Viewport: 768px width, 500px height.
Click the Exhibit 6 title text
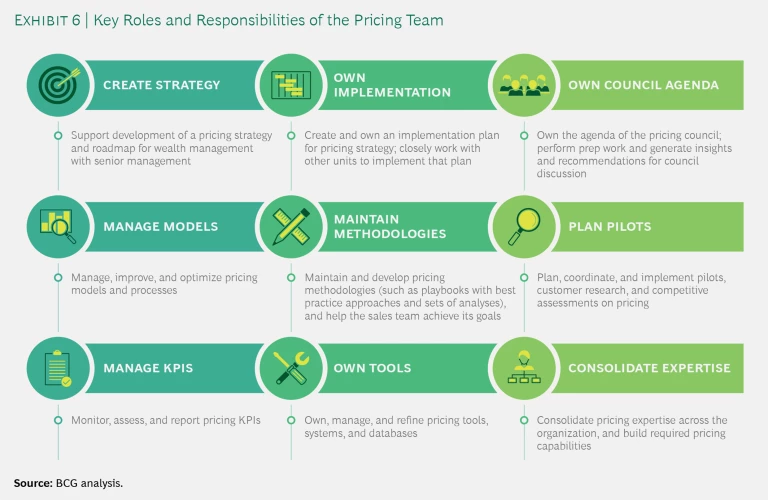(x=228, y=20)
